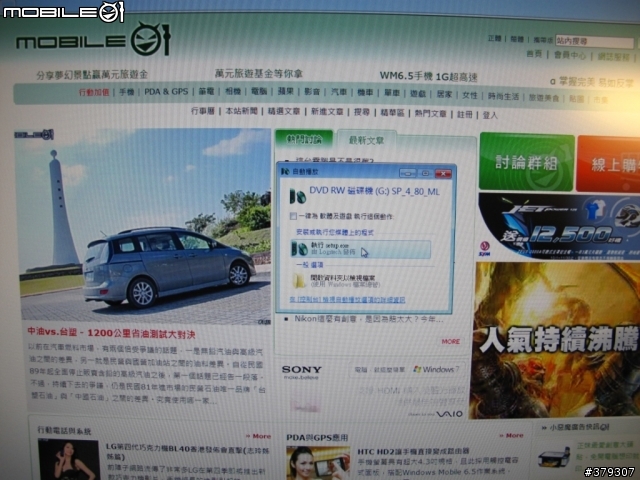Open the HTC HD2 article headline
This screenshot has height=480, width=640.
click(x=413, y=451)
